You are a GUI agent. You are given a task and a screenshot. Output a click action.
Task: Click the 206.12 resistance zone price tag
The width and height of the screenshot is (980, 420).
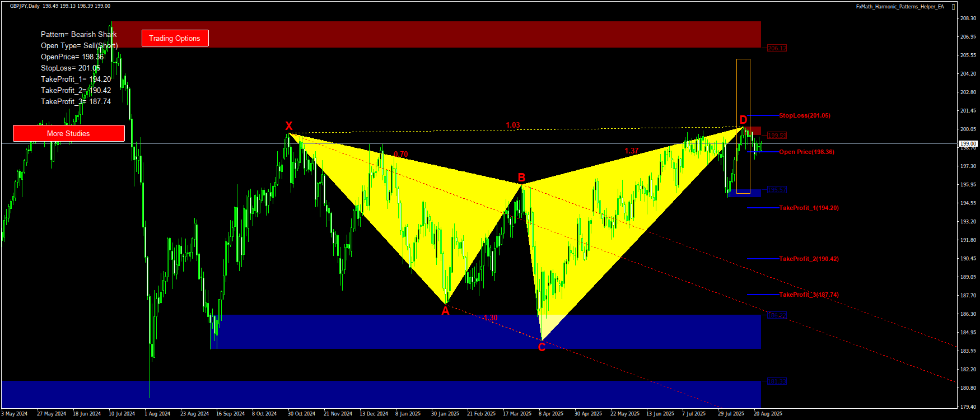point(777,48)
